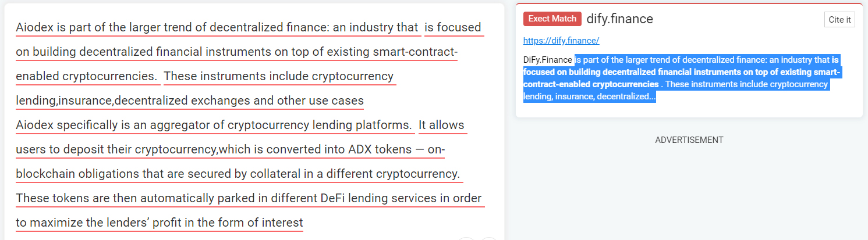The image size is (868, 240).
Task: Open the https://dify.finance/ link
Action: tap(561, 41)
